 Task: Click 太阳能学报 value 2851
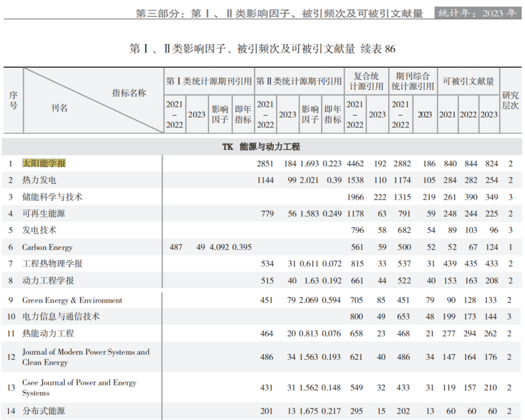[265, 164]
